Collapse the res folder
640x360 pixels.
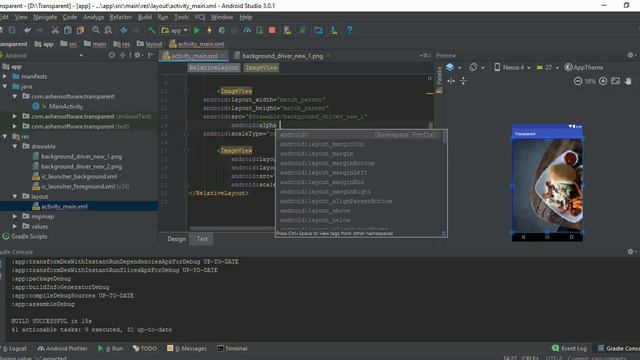(5, 136)
